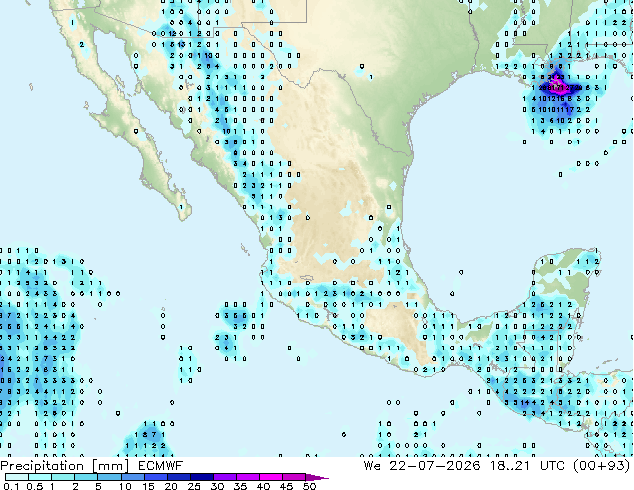Click the '10' legend value

[125, 486]
